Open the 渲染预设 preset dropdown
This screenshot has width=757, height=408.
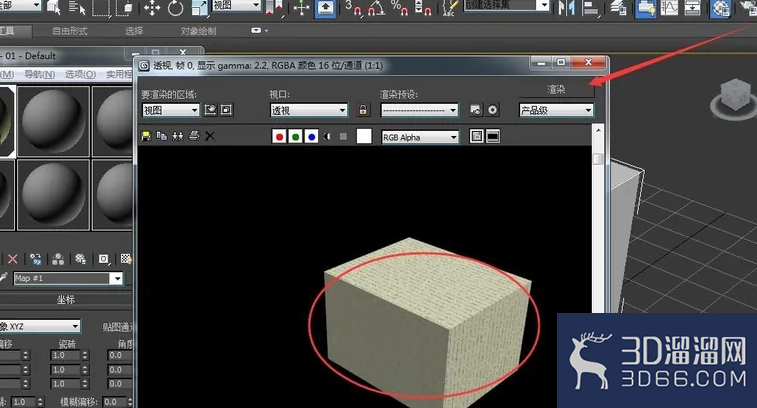tap(419, 110)
